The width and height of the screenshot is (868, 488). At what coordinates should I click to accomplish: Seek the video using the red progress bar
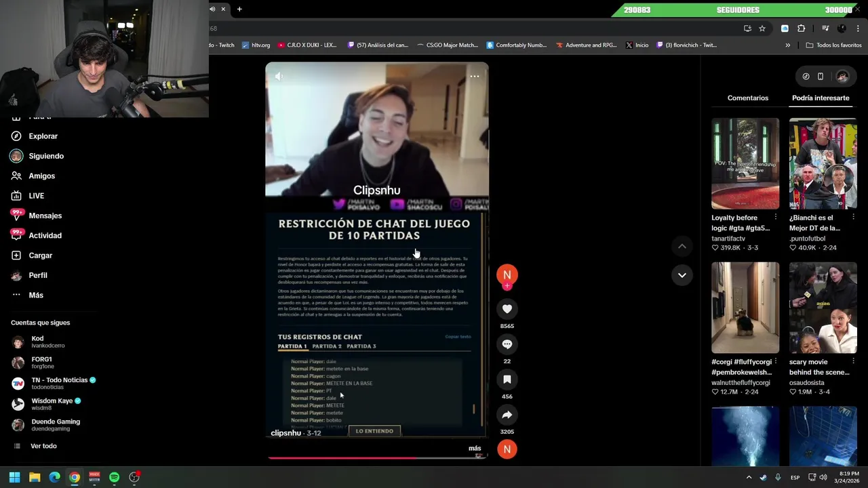pyautogui.click(x=376, y=458)
